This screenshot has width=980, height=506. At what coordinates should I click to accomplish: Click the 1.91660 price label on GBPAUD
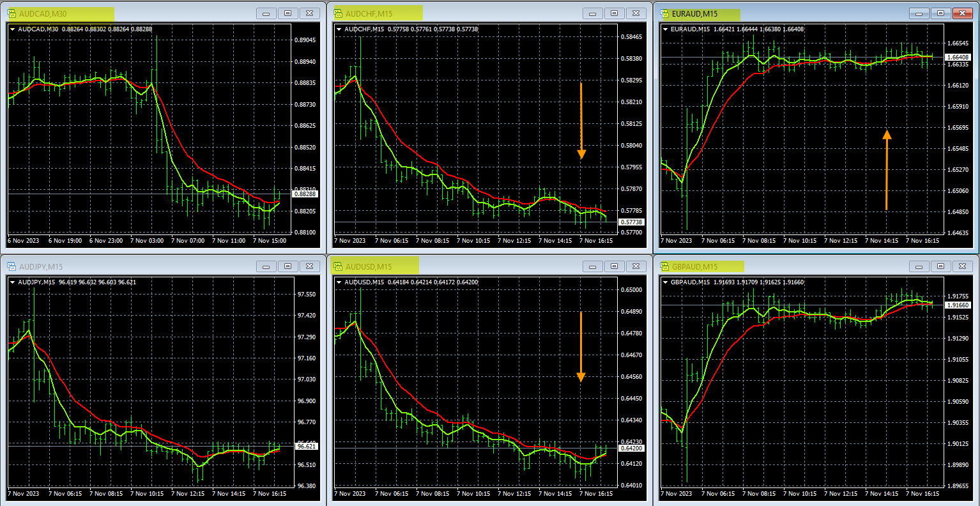[x=958, y=305]
